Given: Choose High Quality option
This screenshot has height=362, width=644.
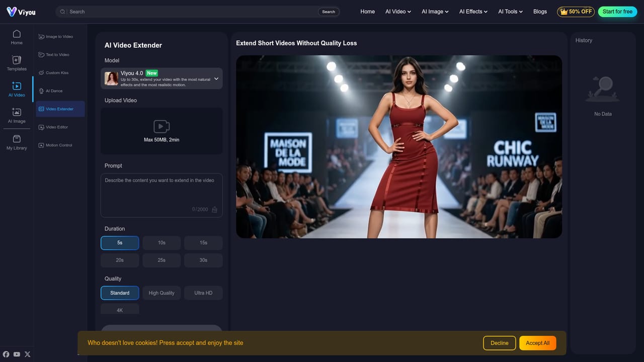Looking at the screenshot, I should coord(162,293).
